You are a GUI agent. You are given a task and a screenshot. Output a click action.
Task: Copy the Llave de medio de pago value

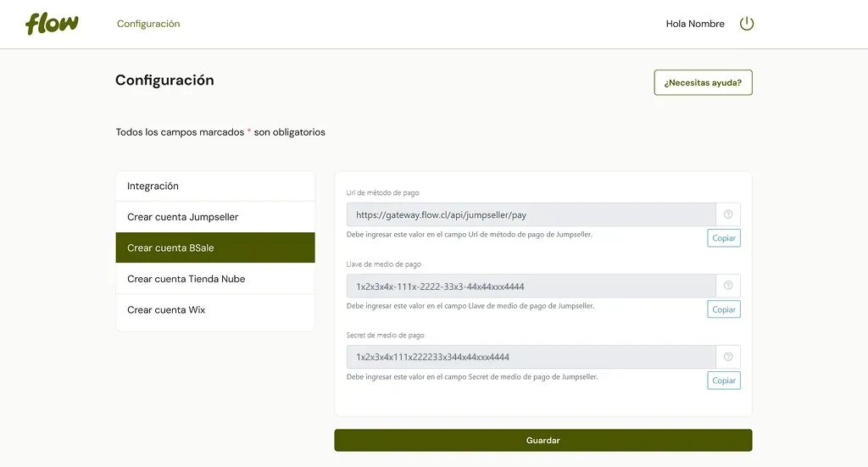tap(724, 309)
